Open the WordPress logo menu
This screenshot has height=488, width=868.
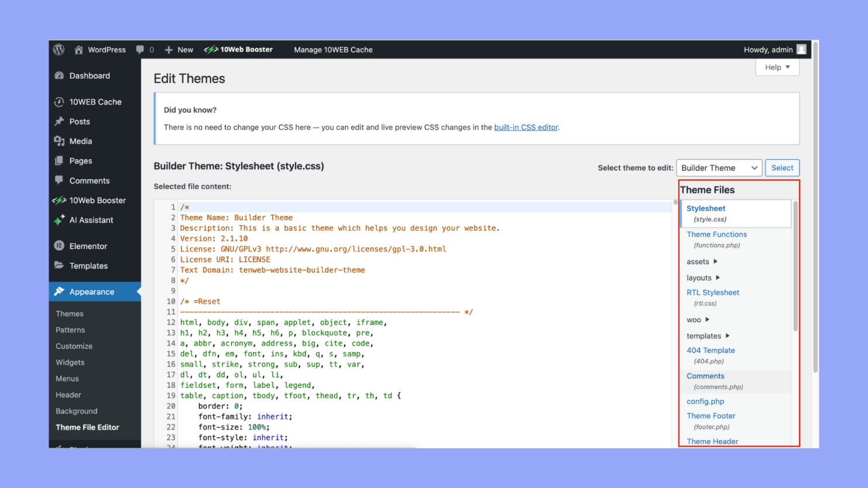(x=58, y=50)
